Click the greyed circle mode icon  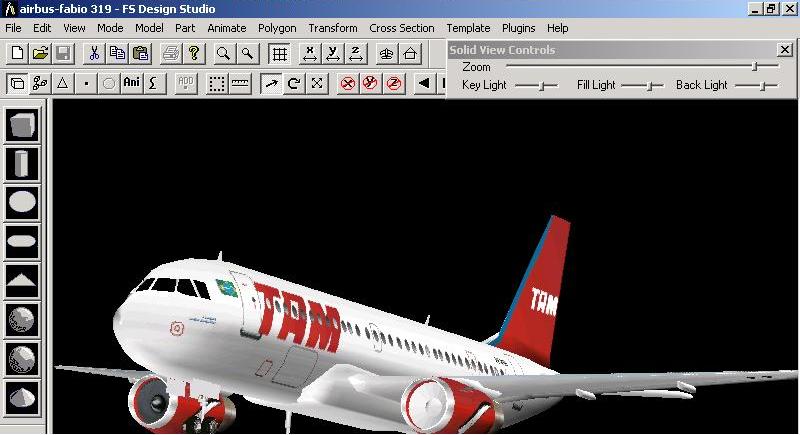point(109,83)
